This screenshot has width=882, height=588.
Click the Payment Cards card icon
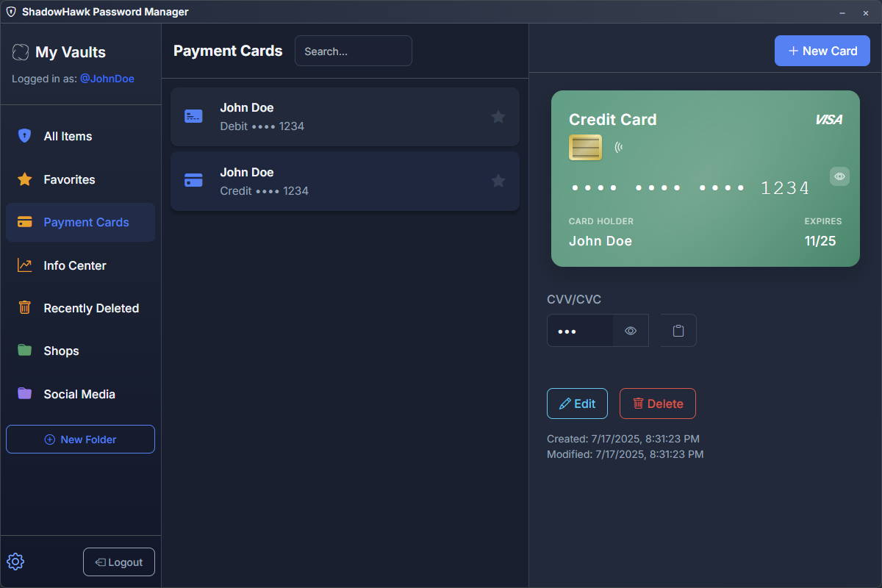(24, 222)
